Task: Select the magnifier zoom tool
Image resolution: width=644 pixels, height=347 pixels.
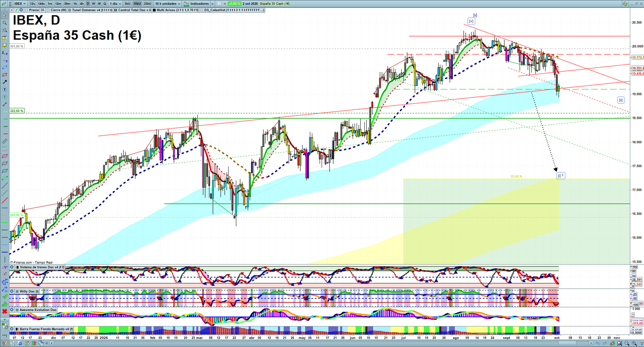Action: tap(4, 23)
